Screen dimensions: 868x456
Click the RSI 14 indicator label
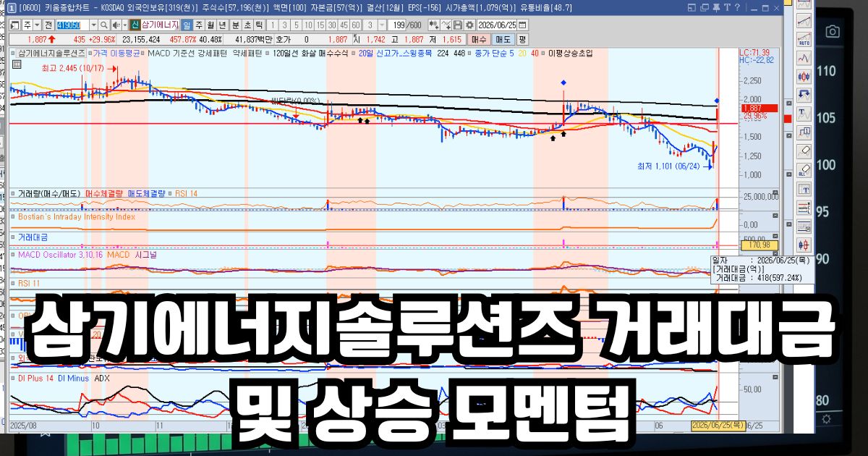click(186, 193)
